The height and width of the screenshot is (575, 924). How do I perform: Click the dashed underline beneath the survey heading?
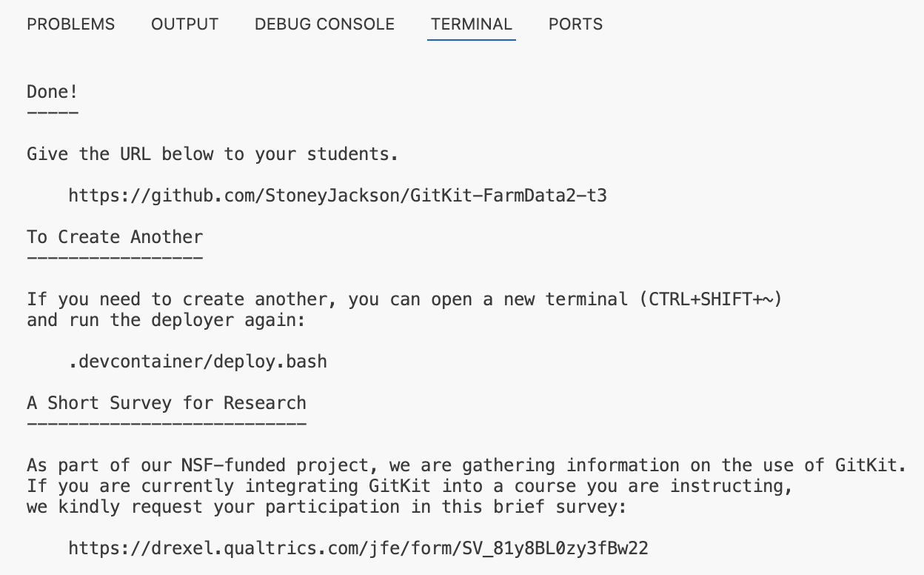(x=167, y=424)
